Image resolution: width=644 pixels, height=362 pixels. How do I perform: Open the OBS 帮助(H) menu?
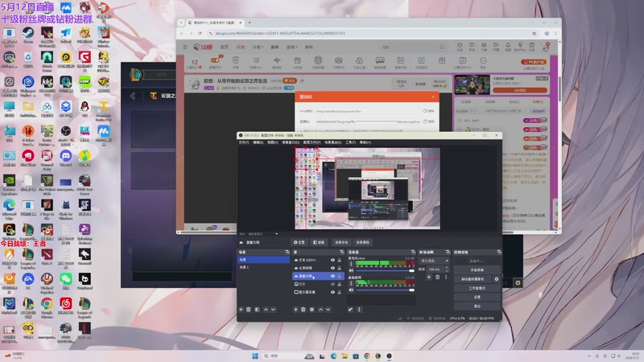[x=365, y=142]
